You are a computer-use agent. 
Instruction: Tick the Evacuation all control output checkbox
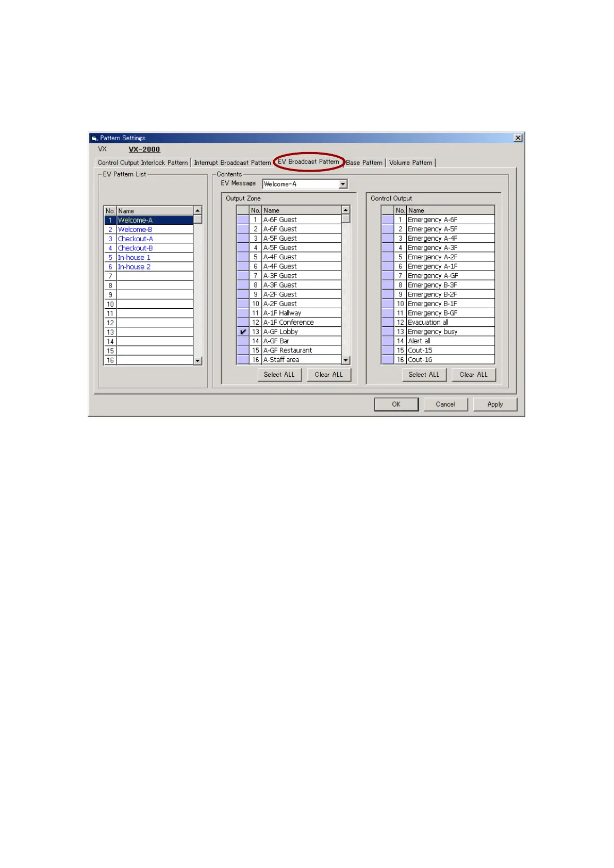(x=388, y=322)
